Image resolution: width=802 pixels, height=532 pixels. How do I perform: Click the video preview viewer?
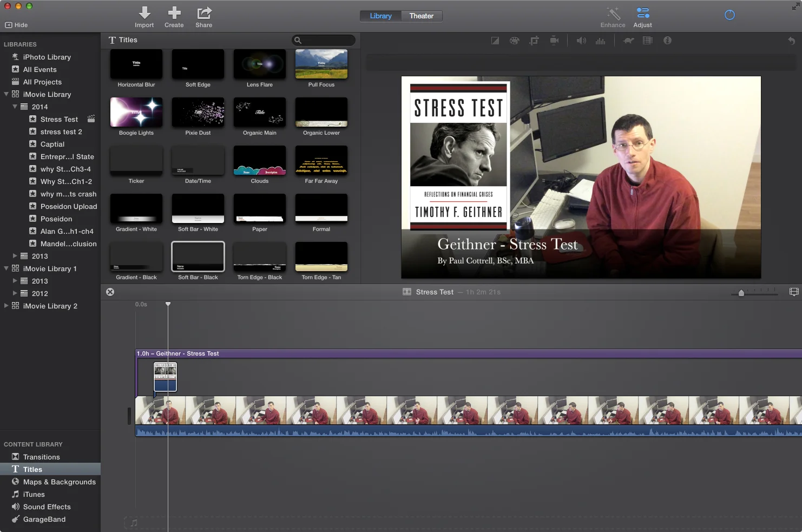(581, 178)
